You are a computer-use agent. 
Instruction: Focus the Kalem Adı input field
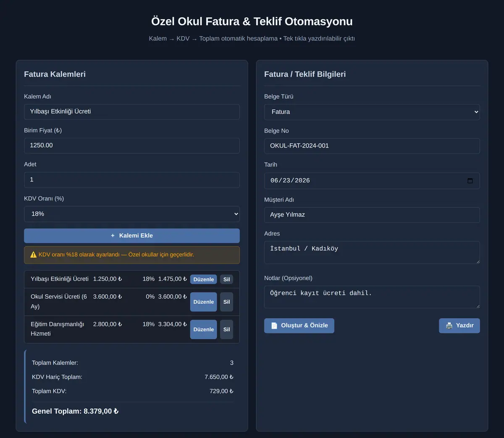(x=132, y=112)
